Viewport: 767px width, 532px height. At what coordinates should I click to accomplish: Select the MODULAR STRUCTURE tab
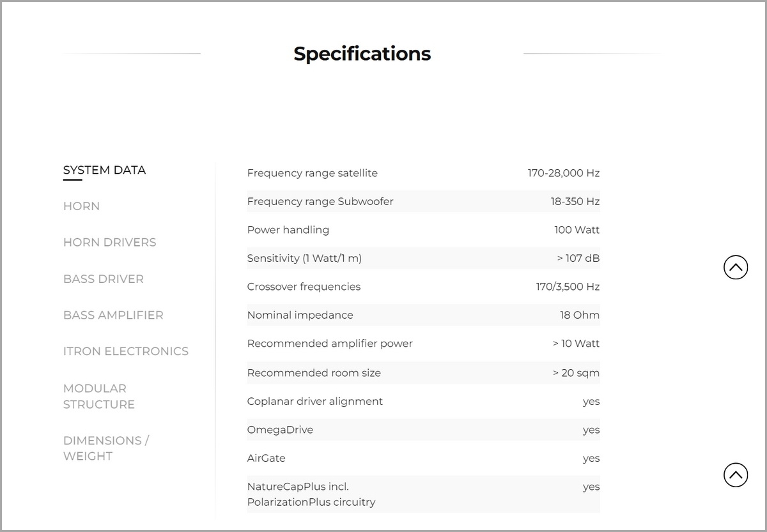(99, 396)
